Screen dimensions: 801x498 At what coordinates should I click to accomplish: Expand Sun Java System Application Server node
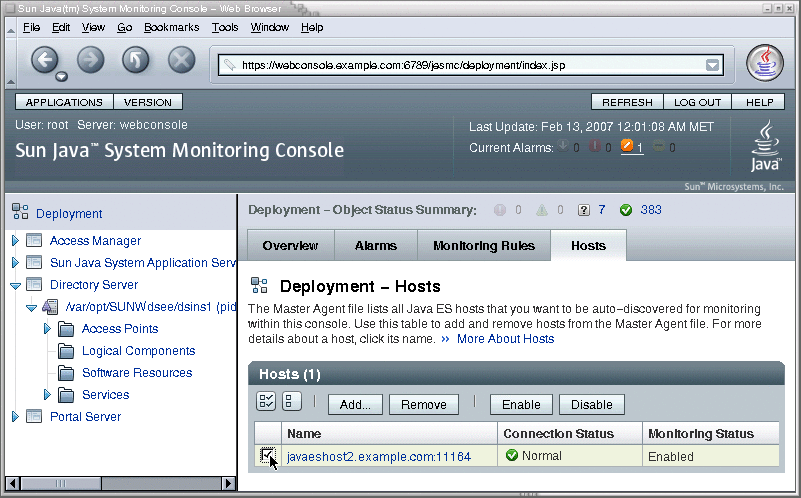(15, 262)
